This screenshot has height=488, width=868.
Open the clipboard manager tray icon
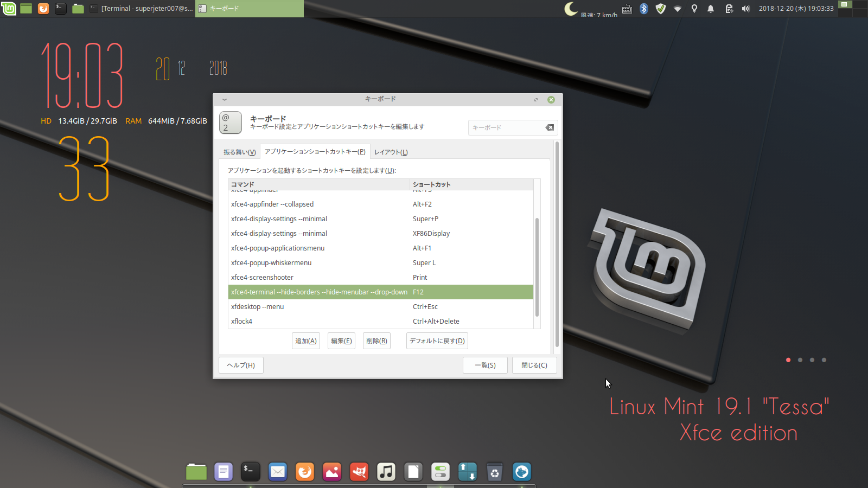730,8
